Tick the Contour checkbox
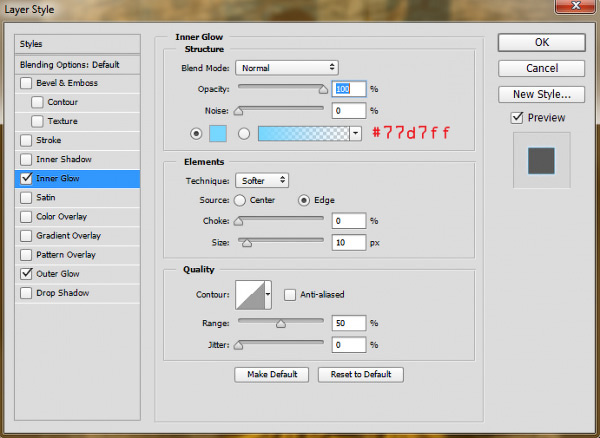Viewport: 600px width, 438px height. click(37, 102)
